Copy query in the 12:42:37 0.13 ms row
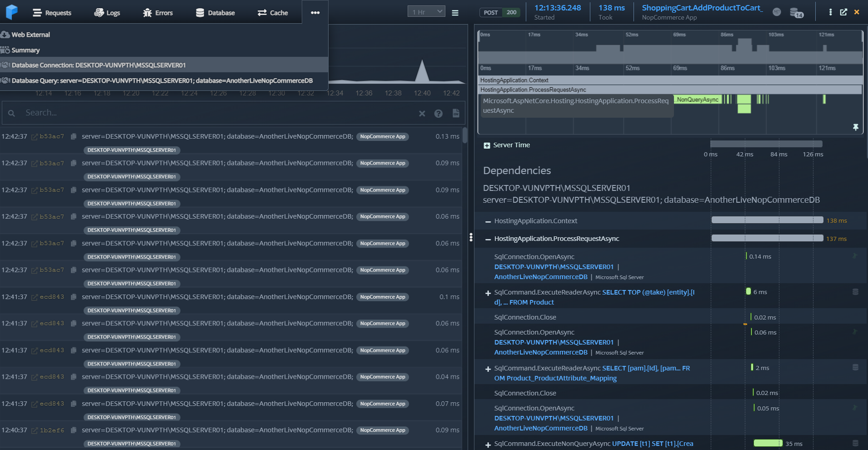 74,136
